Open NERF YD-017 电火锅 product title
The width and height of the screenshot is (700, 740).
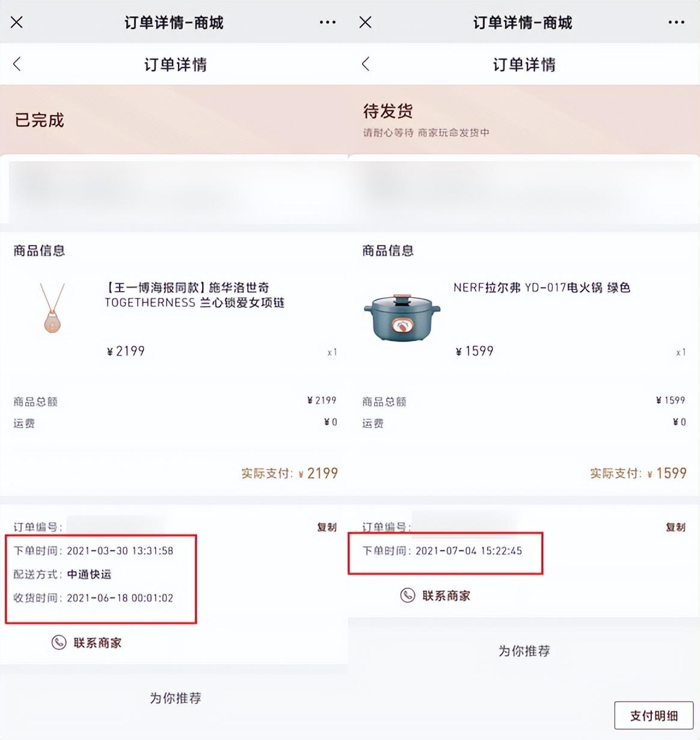[542, 288]
